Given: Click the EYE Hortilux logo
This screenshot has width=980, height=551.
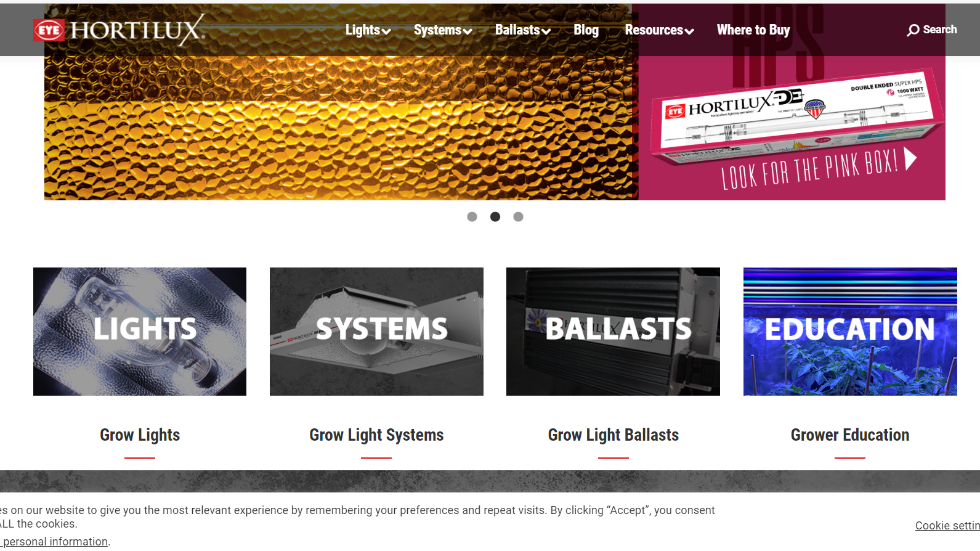Looking at the screenshot, I should point(119,30).
